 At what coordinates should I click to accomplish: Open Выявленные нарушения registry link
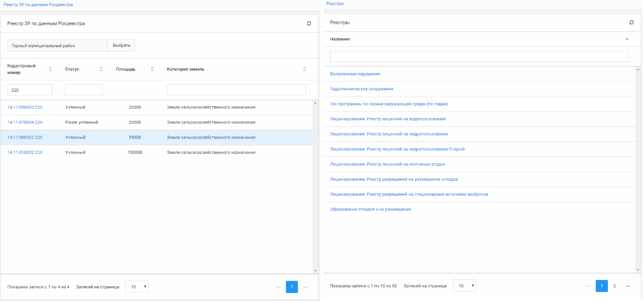pos(355,74)
